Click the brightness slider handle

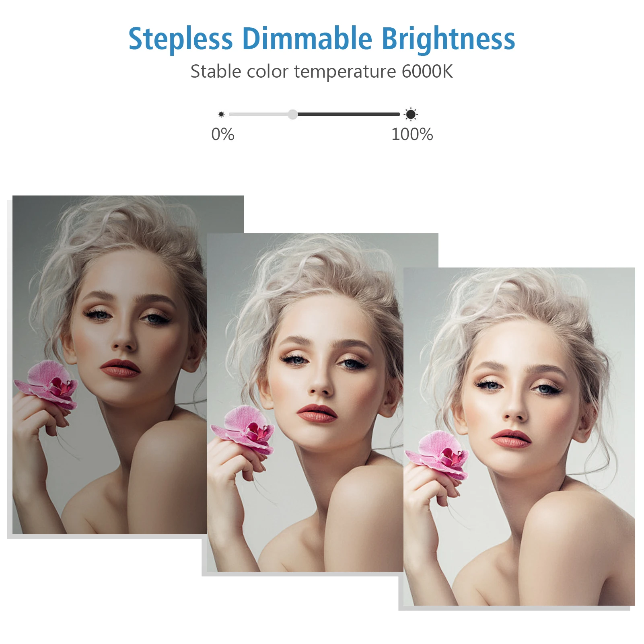pos(293,114)
